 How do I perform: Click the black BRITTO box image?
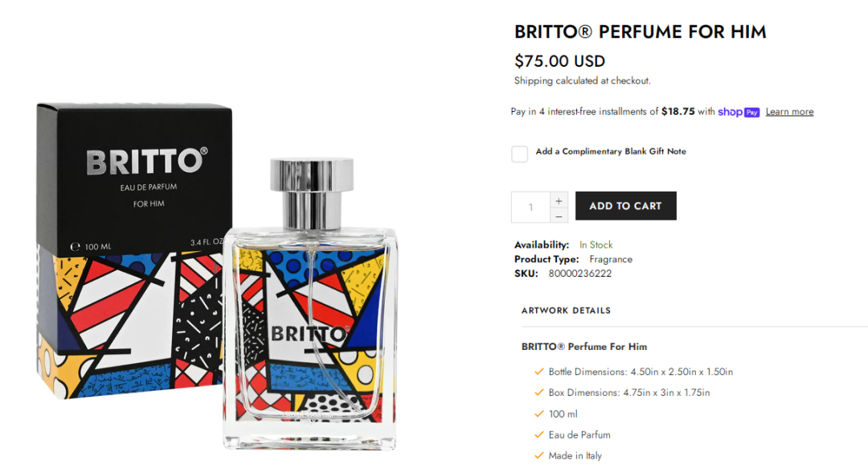pyautogui.click(x=130, y=249)
